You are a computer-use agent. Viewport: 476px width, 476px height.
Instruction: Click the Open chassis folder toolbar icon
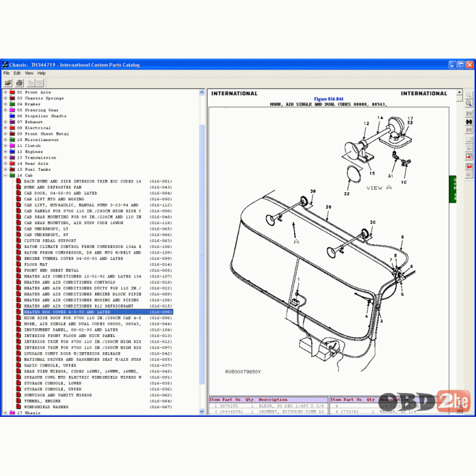click(x=8, y=82)
